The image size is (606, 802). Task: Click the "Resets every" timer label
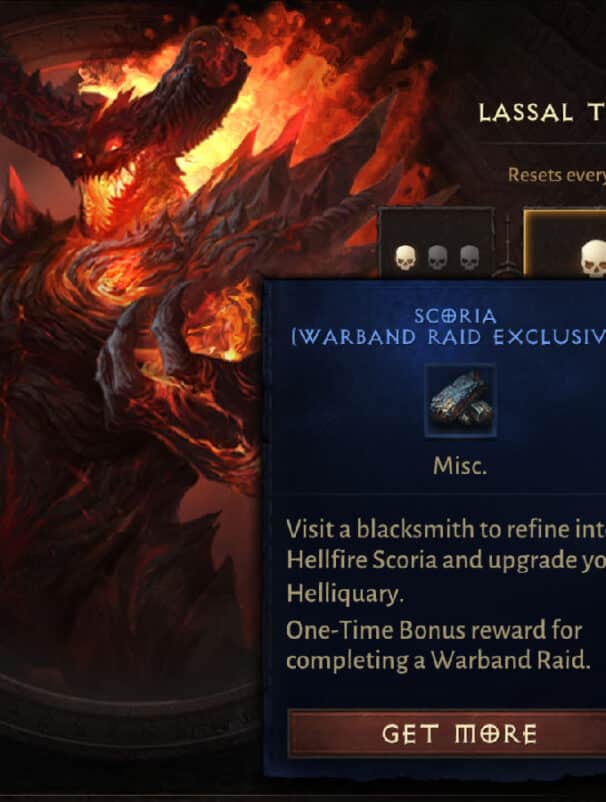point(556,175)
